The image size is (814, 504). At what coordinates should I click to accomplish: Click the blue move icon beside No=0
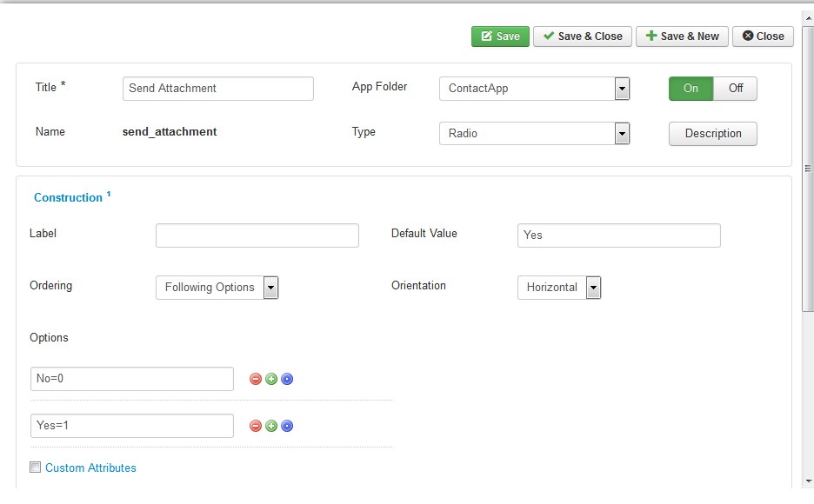point(287,379)
